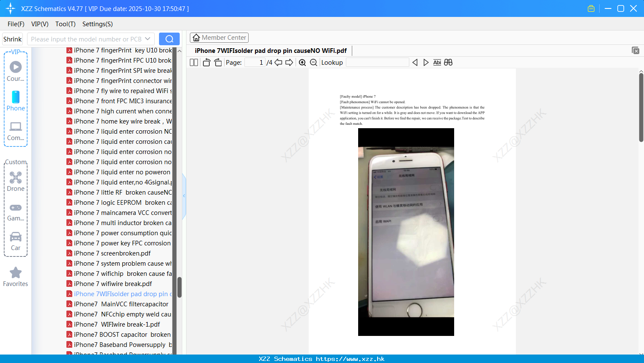Open iPhone 7 home key wire break
The height and width of the screenshot is (363, 644).
coord(119,121)
